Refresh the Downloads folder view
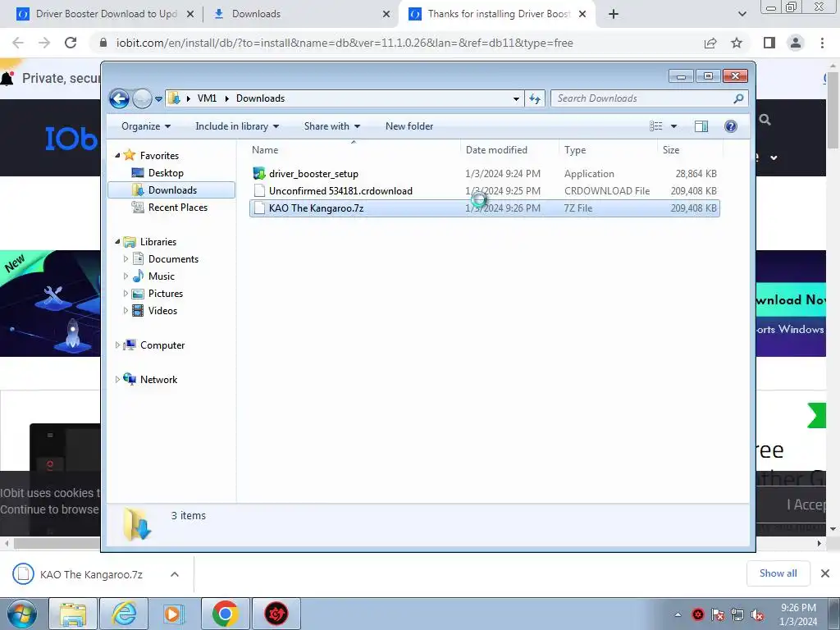This screenshot has width=840, height=630. pos(535,98)
